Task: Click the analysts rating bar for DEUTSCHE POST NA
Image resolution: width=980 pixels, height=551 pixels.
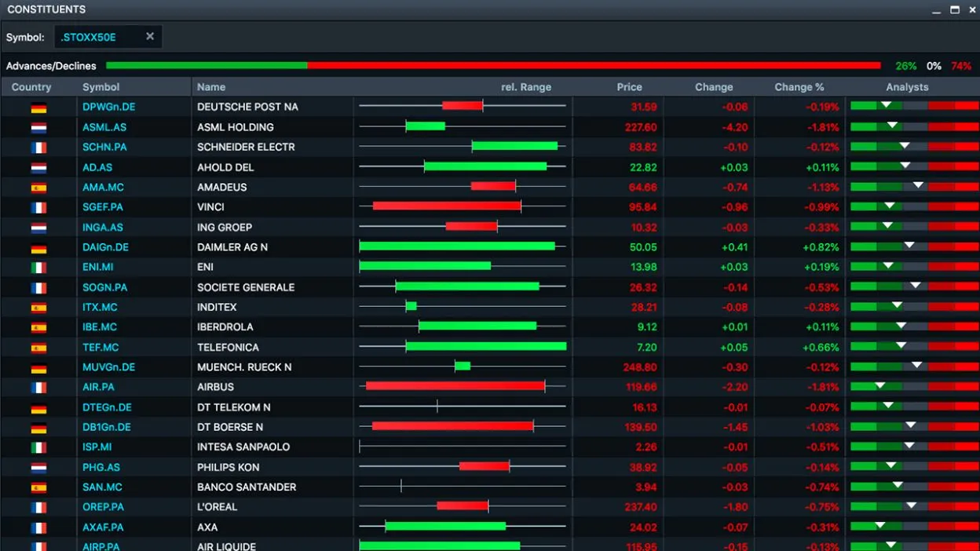Action: (915, 106)
